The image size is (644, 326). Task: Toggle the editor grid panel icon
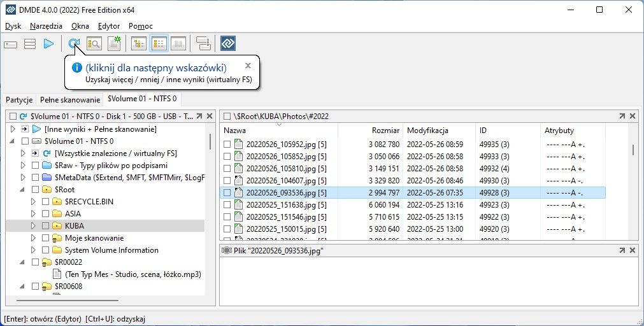178,43
